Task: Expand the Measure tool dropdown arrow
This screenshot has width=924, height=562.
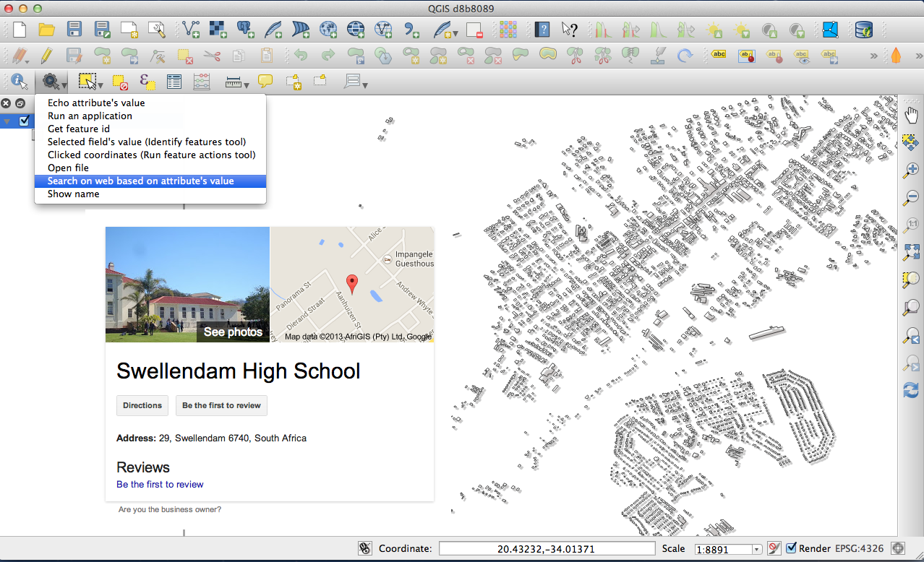Action: point(247,85)
